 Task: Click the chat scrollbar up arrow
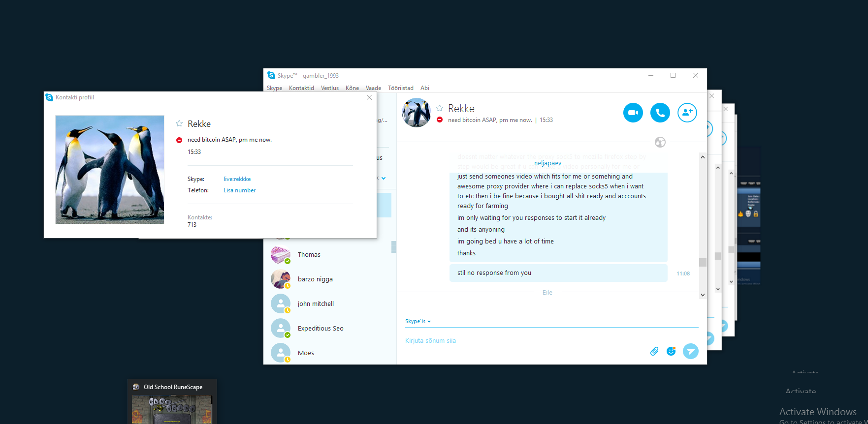[703, 157]
